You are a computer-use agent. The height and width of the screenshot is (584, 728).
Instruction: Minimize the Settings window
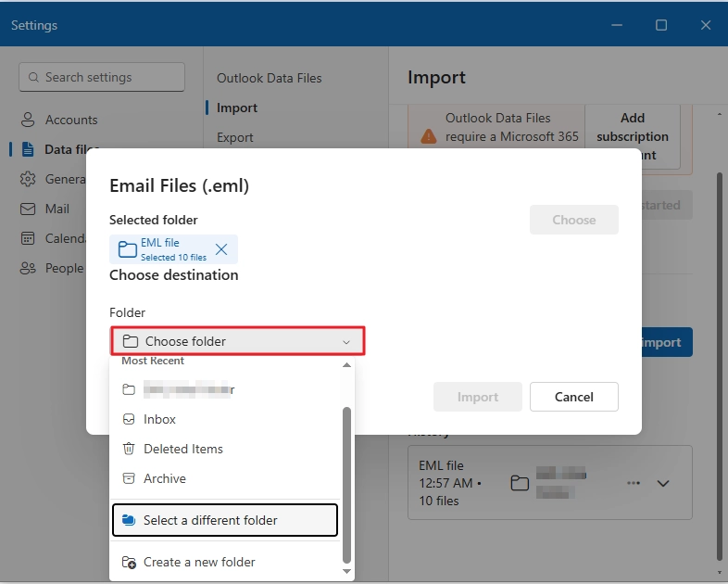click(617, 25)
